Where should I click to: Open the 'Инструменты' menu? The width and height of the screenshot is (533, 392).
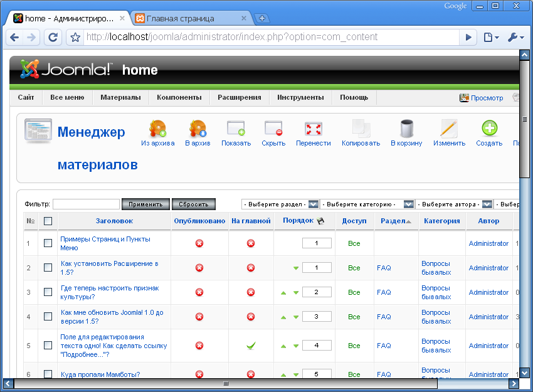[300, 97]
